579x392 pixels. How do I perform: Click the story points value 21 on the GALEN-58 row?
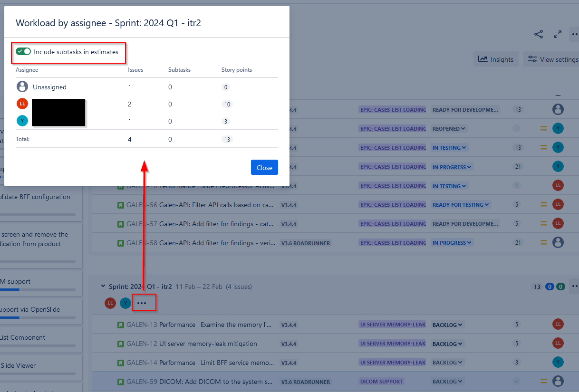(518, 243)
